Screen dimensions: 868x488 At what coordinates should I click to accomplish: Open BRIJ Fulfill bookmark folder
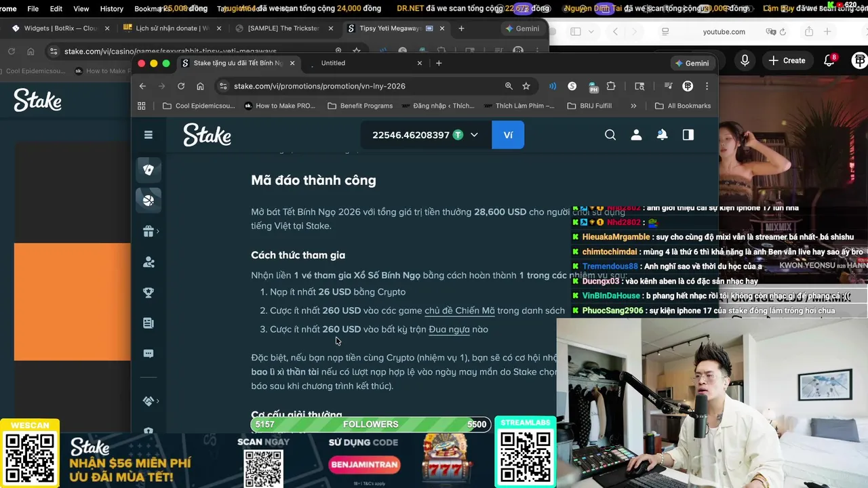(x=589, y=106)
